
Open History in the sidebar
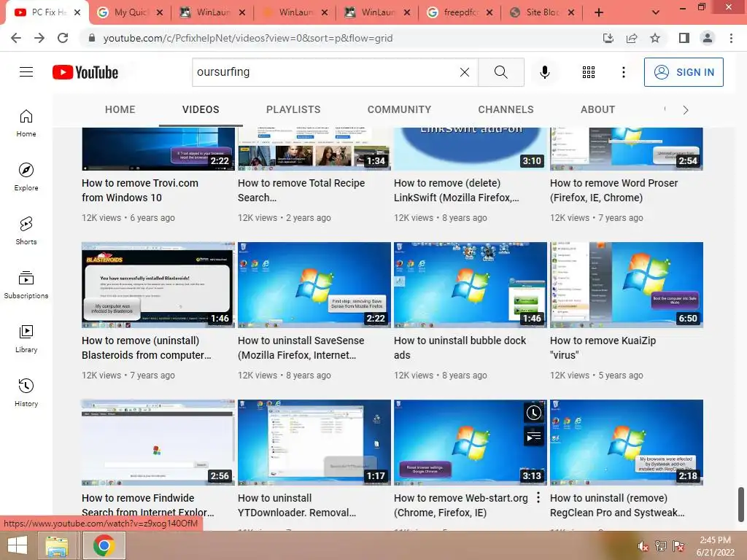coord(26,393)
